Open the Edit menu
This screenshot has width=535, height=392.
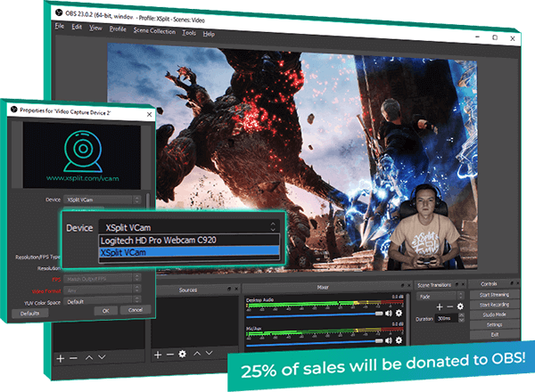[77, 27]
